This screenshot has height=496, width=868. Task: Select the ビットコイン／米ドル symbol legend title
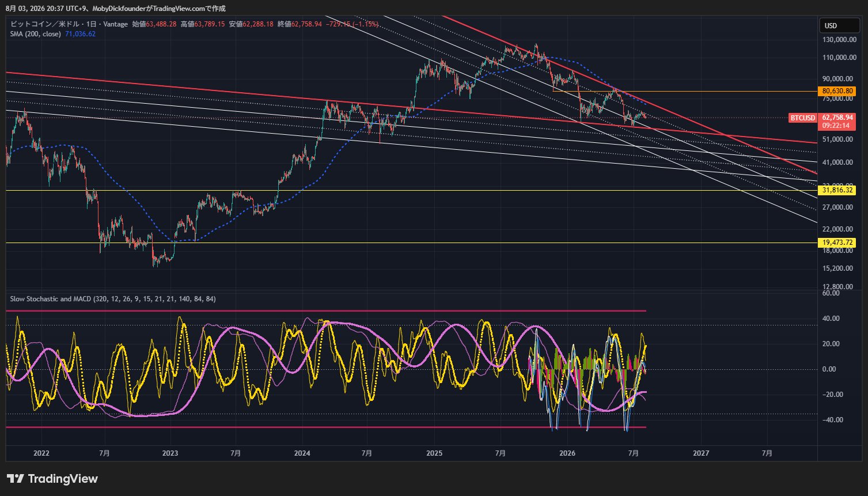pos(69,24)
